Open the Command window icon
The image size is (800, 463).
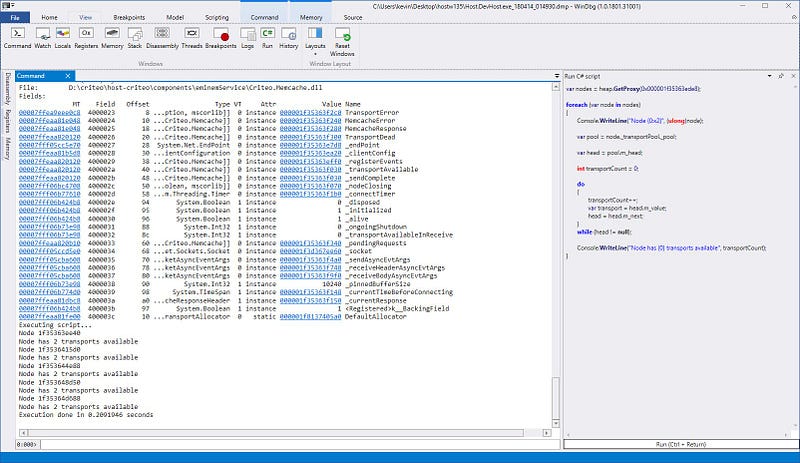(x=17, y=38)
